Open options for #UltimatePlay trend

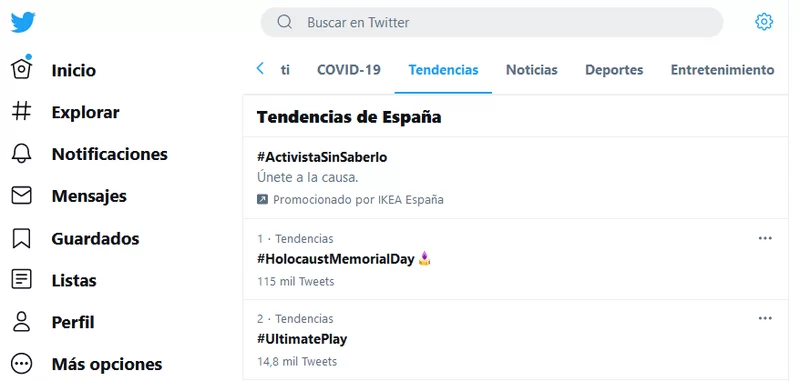pos(765,319)
